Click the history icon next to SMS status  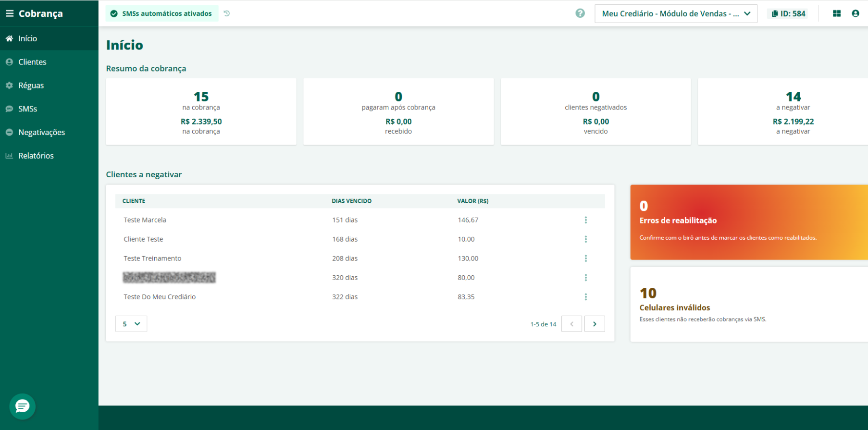pyautogui.click(x=227, y=13)
